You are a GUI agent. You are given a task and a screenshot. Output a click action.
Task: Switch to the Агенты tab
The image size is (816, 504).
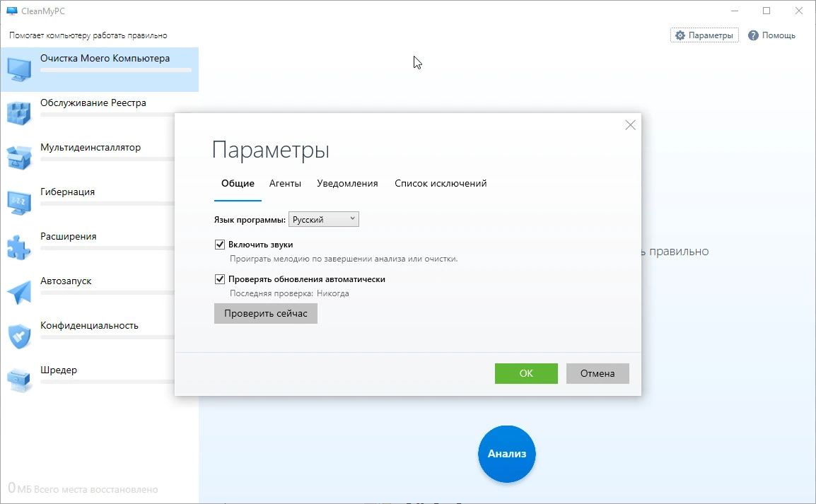[285, 184]
